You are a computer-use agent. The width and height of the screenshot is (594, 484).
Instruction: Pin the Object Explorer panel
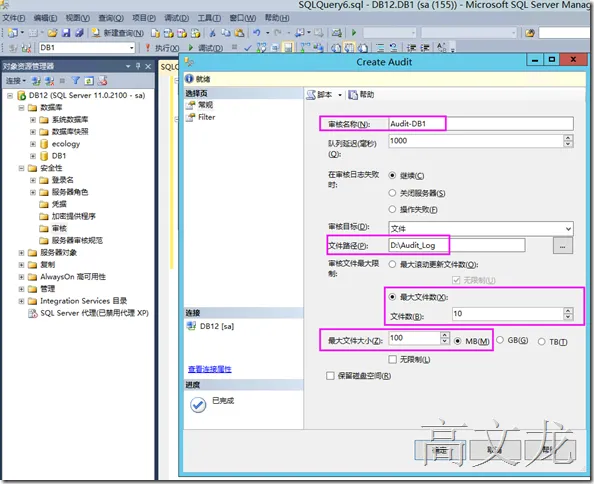pyautogui.click(x=138, y=66)
